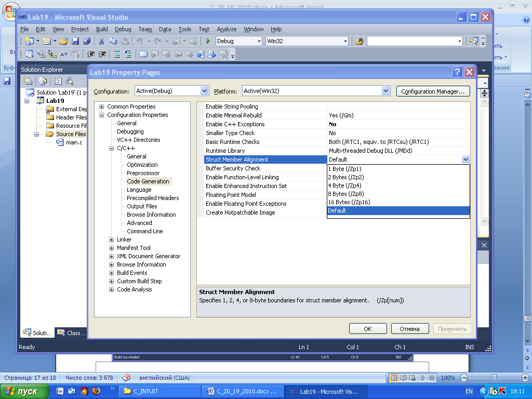Open the Debug menu
532x399 pixels.
click(x=123, y=29)
